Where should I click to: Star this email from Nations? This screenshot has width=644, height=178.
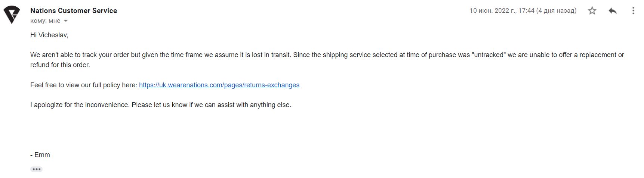592,11
